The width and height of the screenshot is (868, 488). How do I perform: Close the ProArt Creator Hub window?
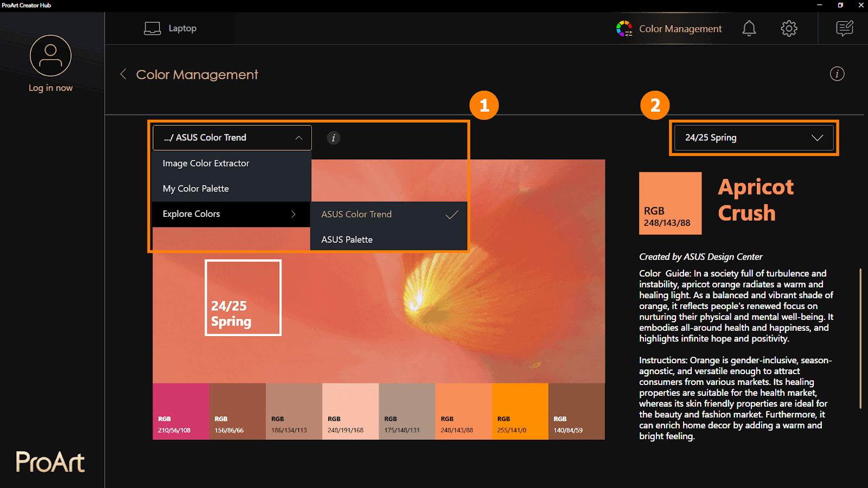click(x=861, y=5)
